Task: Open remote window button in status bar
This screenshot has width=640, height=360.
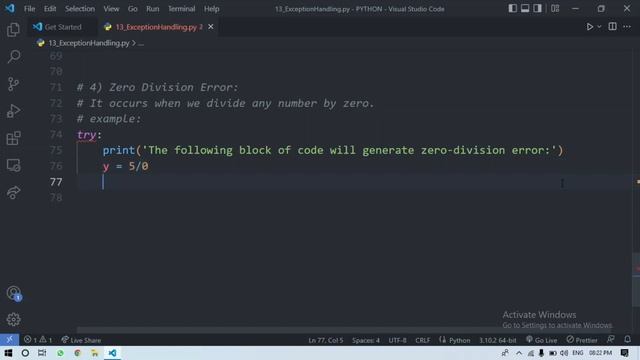Action: [x=9, y=340]
